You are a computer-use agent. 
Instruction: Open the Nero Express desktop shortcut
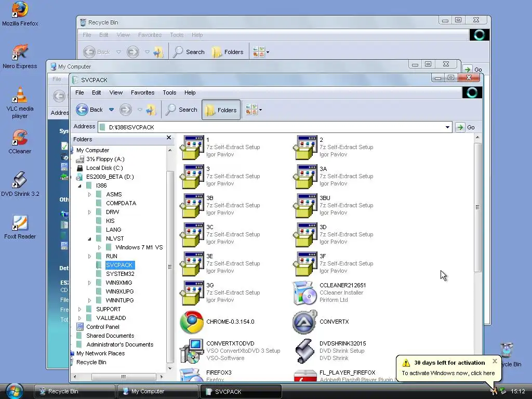[x=20, y=57]
